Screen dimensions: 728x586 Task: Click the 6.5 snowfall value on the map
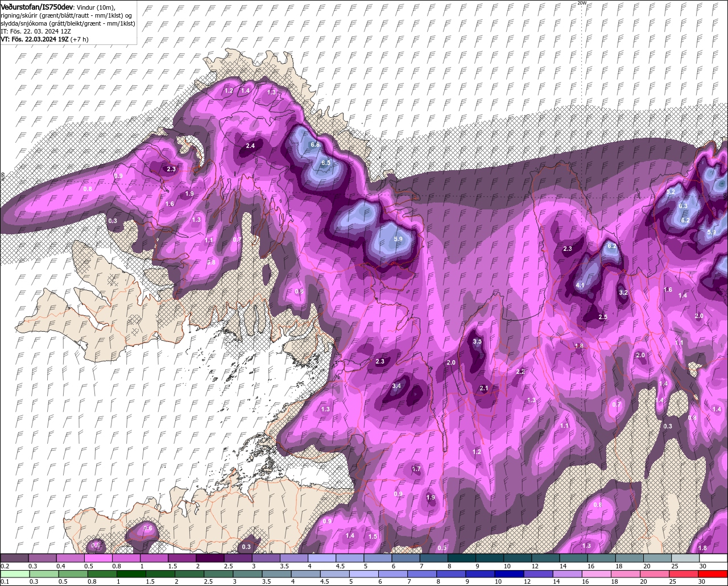[x=326, y=163]
